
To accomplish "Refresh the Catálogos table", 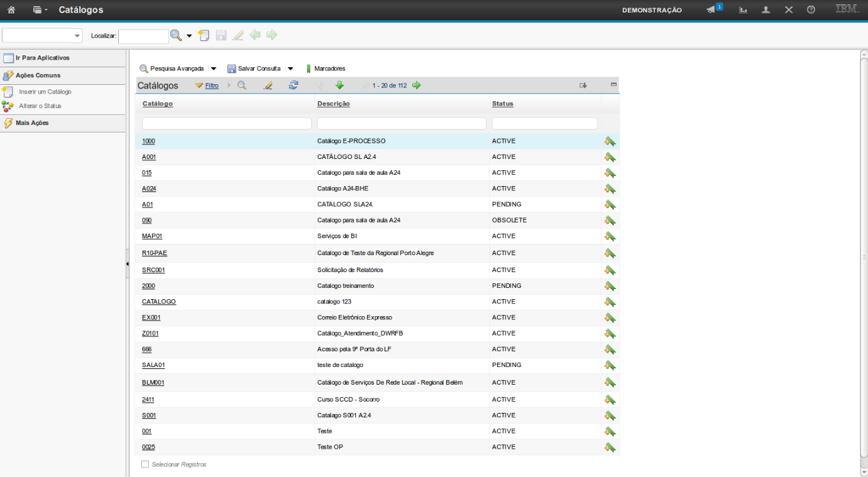I will [x=294, y=85].
